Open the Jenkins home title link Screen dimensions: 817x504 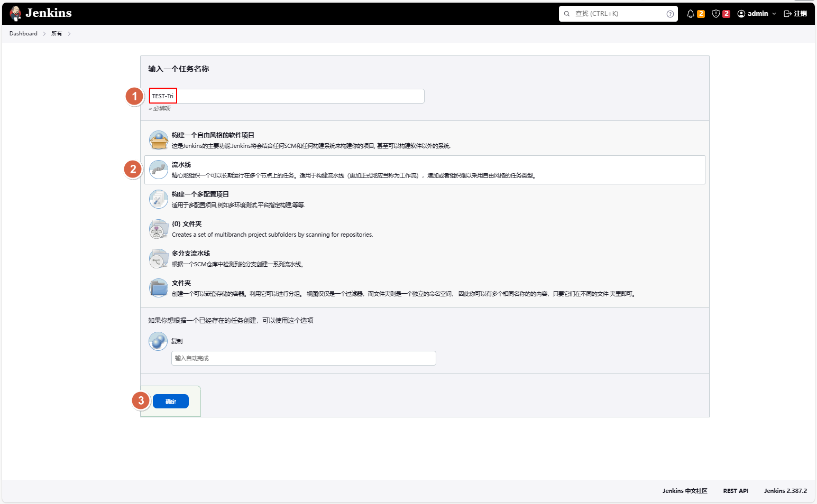pos(49,13)
